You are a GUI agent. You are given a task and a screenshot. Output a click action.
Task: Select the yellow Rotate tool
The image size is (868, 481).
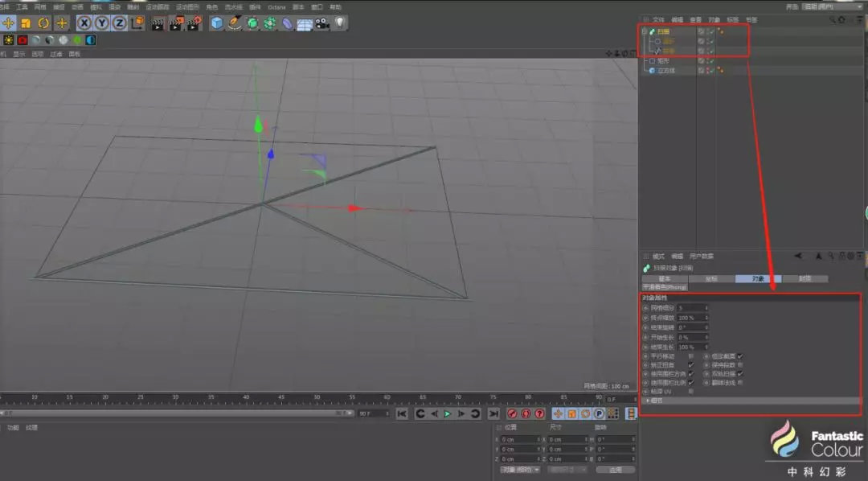pos(43,23)
